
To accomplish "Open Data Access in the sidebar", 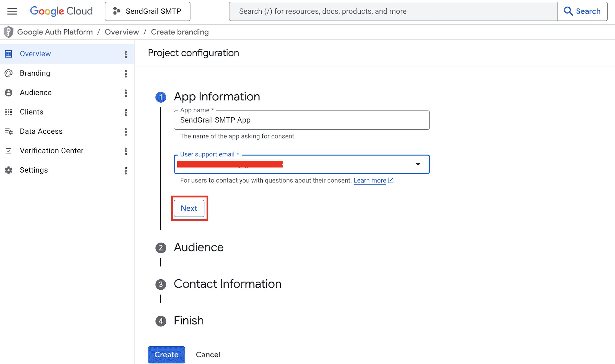I will click(67, 131).
